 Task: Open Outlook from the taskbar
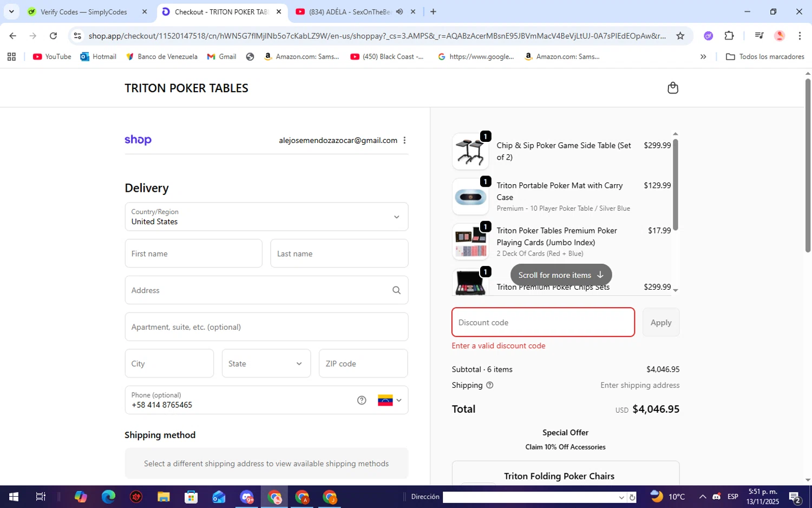click(219, 497)
